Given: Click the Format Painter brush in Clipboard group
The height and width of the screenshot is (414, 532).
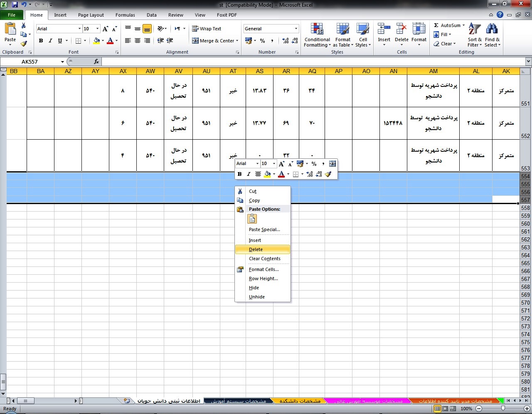Looking at the screenshot, I should [24, 44].
